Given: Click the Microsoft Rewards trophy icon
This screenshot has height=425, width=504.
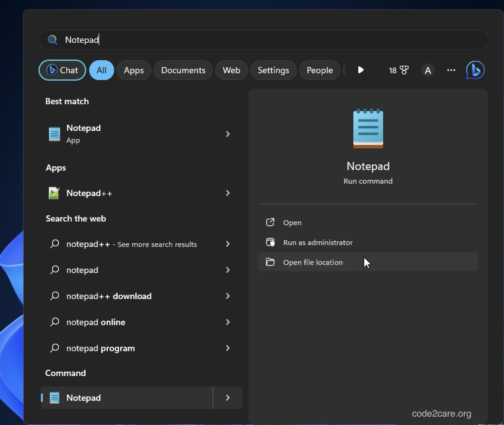Looking at the screenshot, I should tap(404, 70).
